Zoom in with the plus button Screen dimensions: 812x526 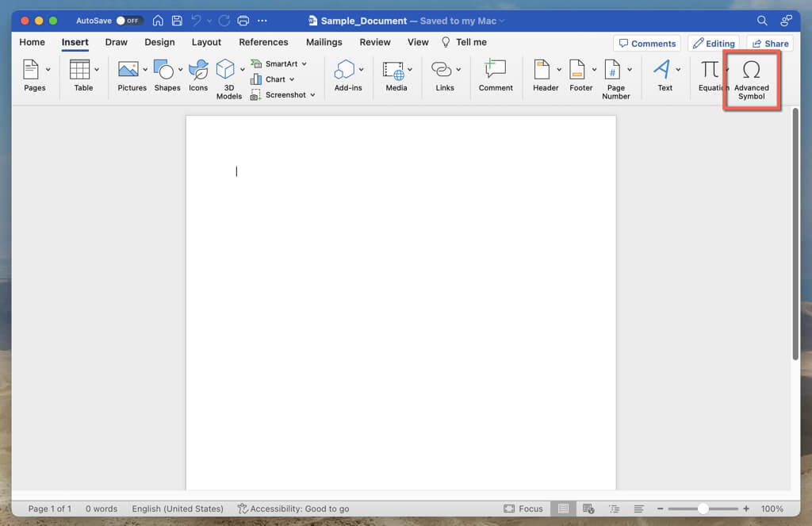[x=746, y=509]
